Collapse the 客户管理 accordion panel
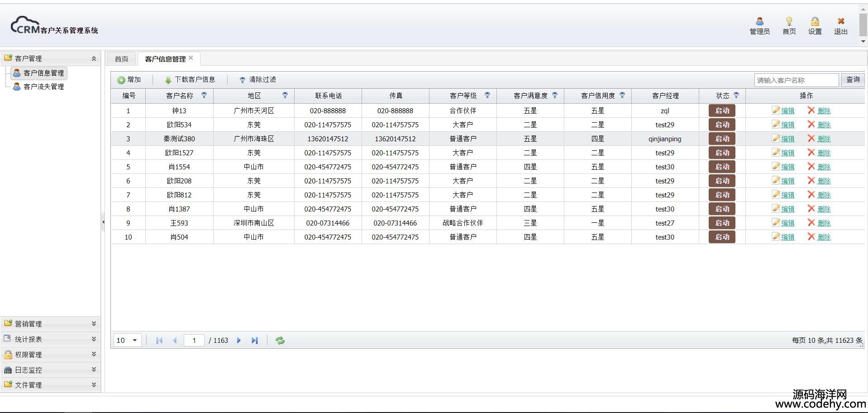The height and width of the screenshot is (413, 868). coord(94,58)
